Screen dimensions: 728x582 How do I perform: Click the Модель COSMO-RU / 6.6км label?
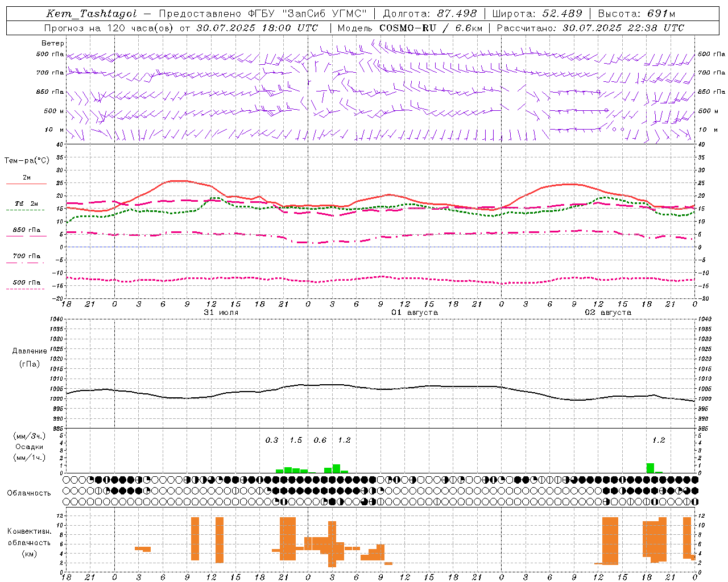point(410,27)
